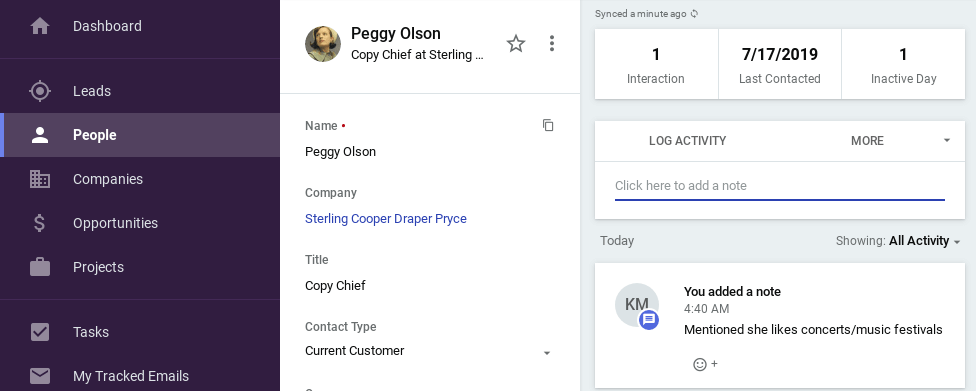The width and height of the screenshot is (976, 391).
Task: Click the 'Synced a minute ago' status
Action: coord(640,14)
